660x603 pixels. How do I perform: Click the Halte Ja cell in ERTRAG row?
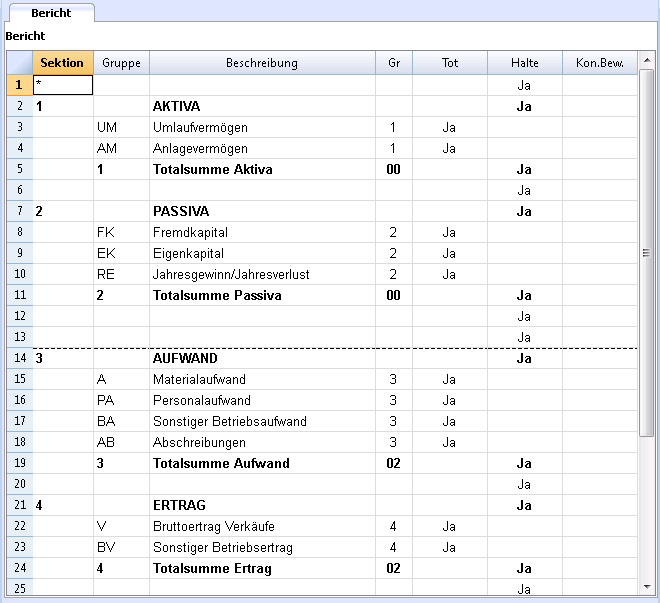(x=525, y=505)
